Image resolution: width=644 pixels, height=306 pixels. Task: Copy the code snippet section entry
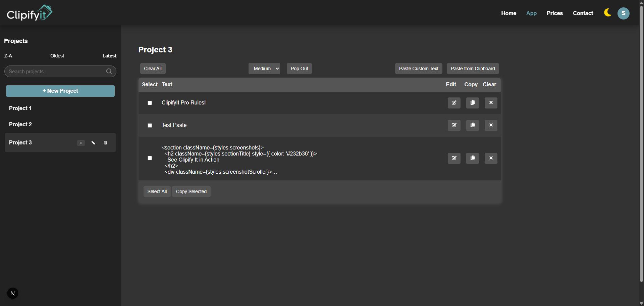coord(472,158)
